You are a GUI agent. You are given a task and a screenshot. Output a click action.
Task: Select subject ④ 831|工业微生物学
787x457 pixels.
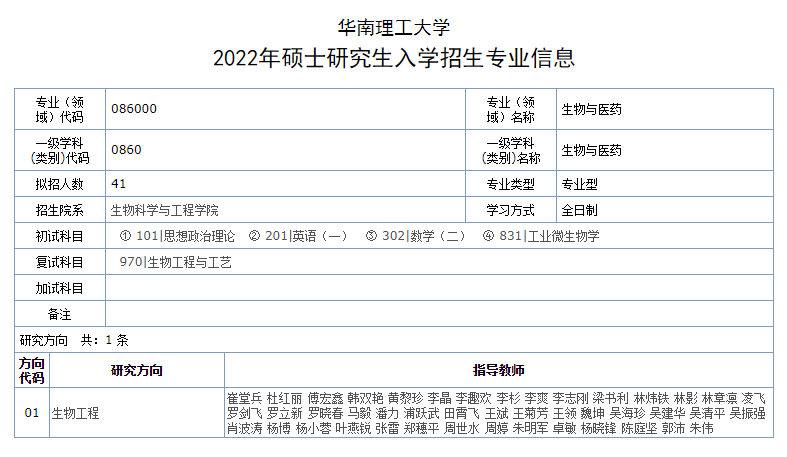pos(541,236)
